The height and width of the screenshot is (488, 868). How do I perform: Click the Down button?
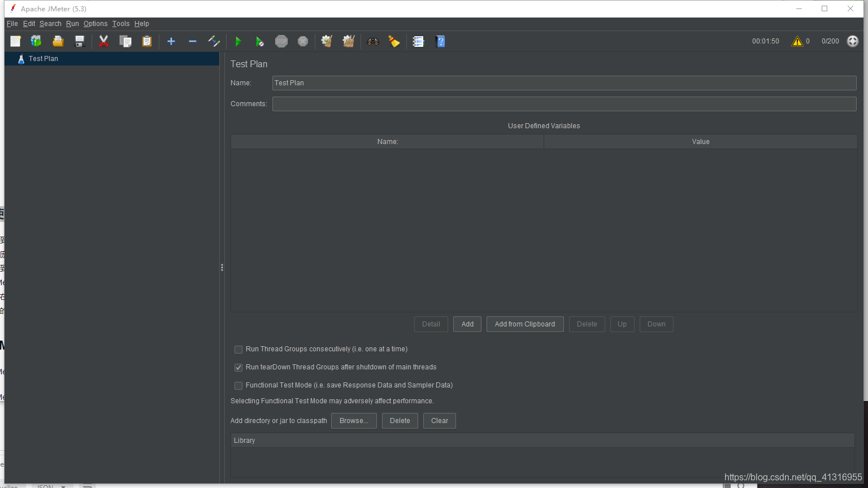[657, 324]
